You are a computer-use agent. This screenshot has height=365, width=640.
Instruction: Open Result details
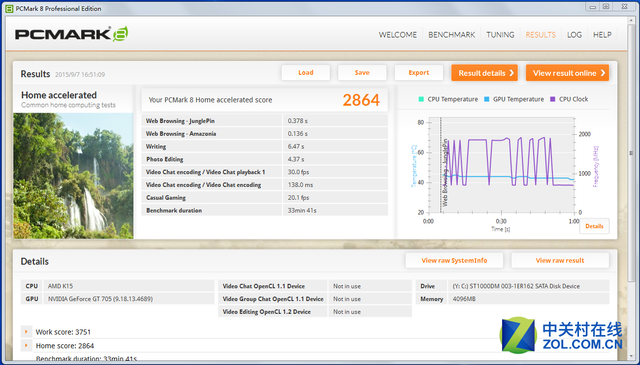484,73
